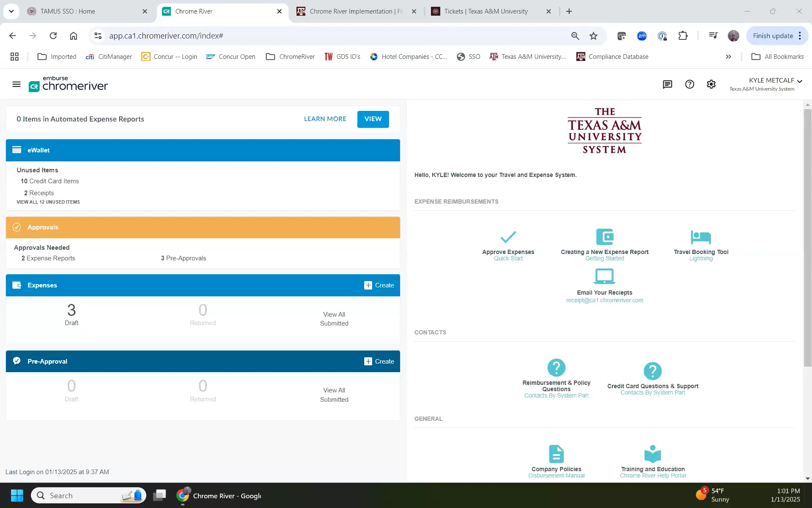Image resolution: width=812 pixels, height=508 pixels.
Task: Open the settings gear icon
Action: 711,85
